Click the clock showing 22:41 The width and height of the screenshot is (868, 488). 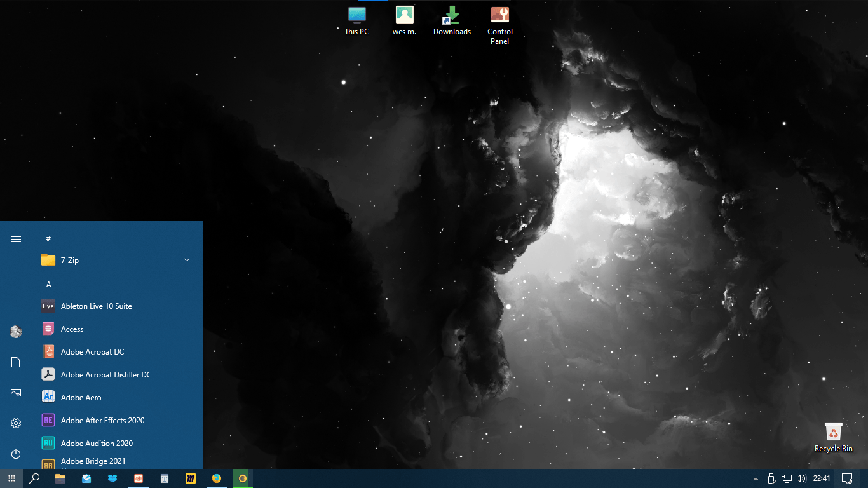(822, 478)
